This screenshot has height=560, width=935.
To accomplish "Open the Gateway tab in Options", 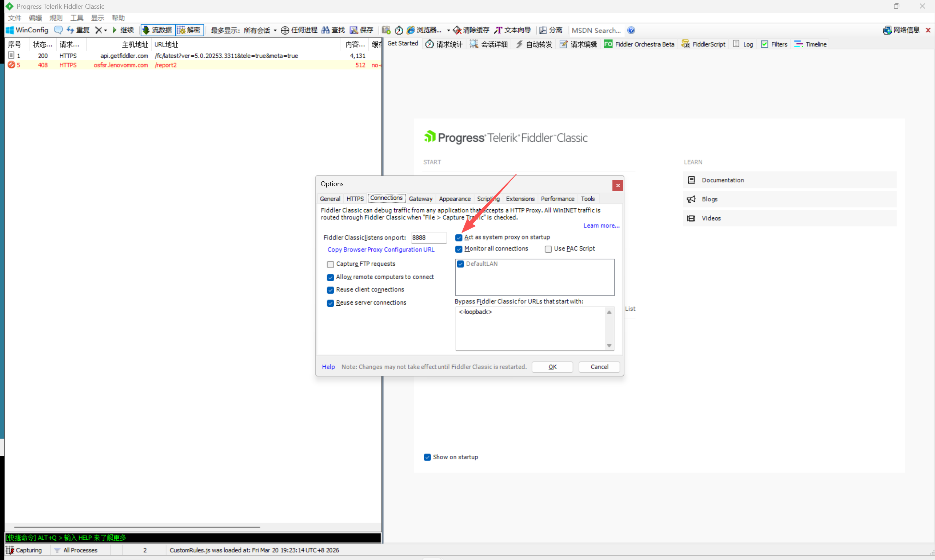I will click(420, 199).
